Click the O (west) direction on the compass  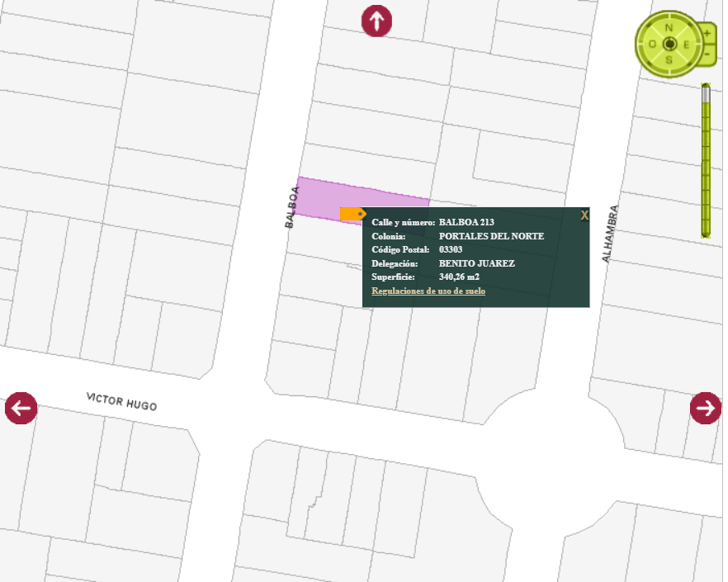point(652,44)
